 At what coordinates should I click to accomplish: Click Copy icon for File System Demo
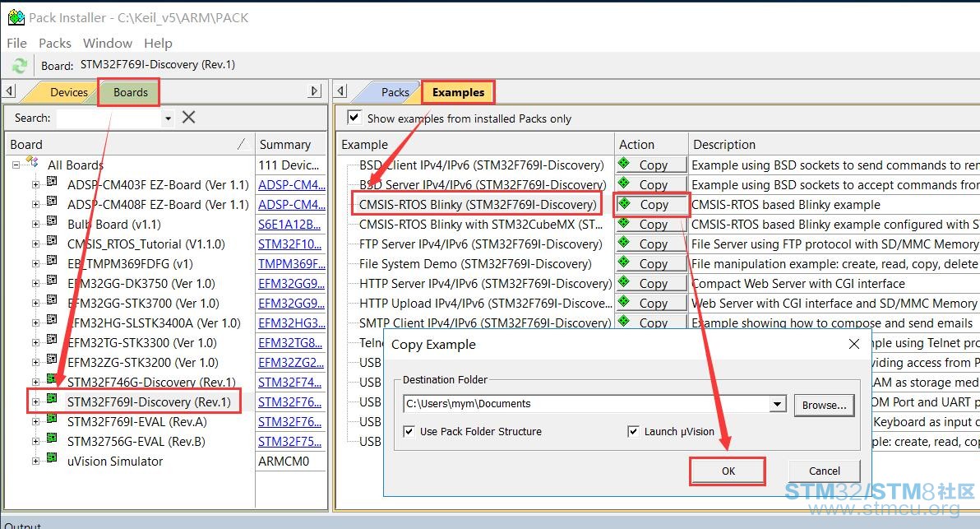click(624, 262)
